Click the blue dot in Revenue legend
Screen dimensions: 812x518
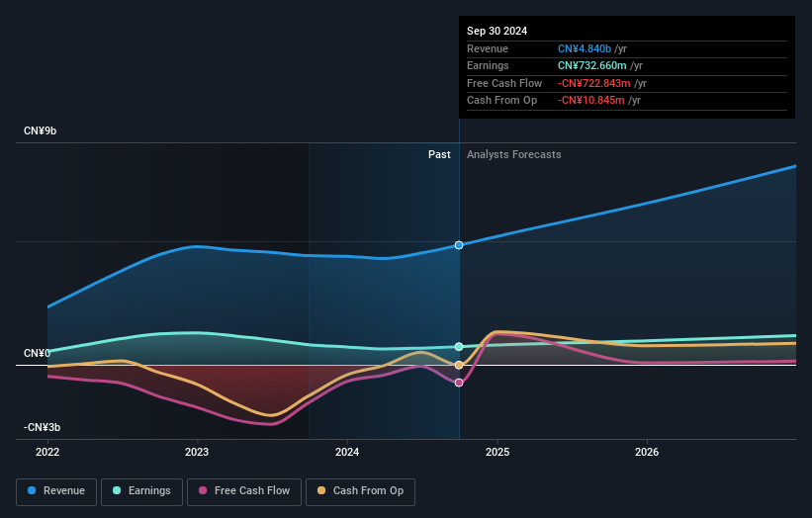coord(32,490)
